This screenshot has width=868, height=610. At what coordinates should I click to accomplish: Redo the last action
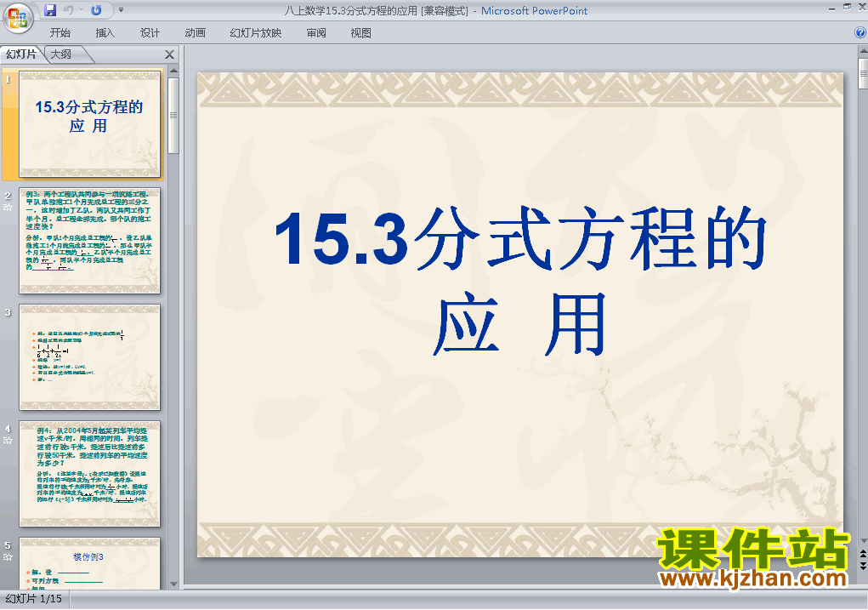click(x=96, y=10)
